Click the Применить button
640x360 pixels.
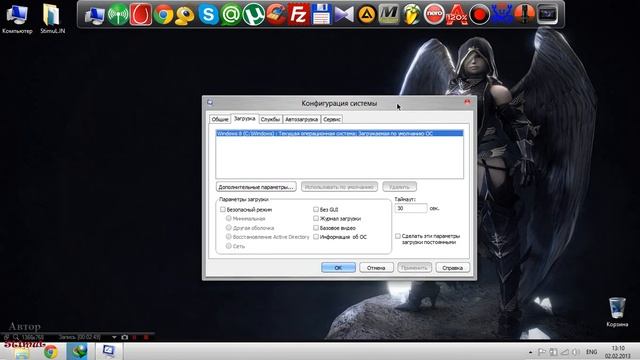(x=414, y=268)
